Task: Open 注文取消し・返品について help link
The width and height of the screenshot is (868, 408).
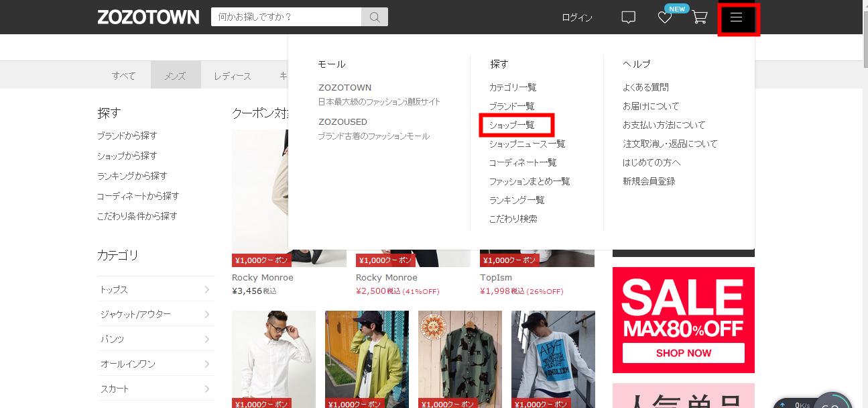Action: 670,144
